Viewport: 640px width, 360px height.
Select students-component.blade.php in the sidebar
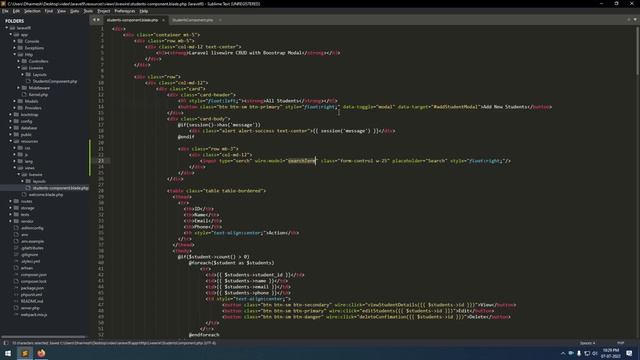(x=60, y=188)
